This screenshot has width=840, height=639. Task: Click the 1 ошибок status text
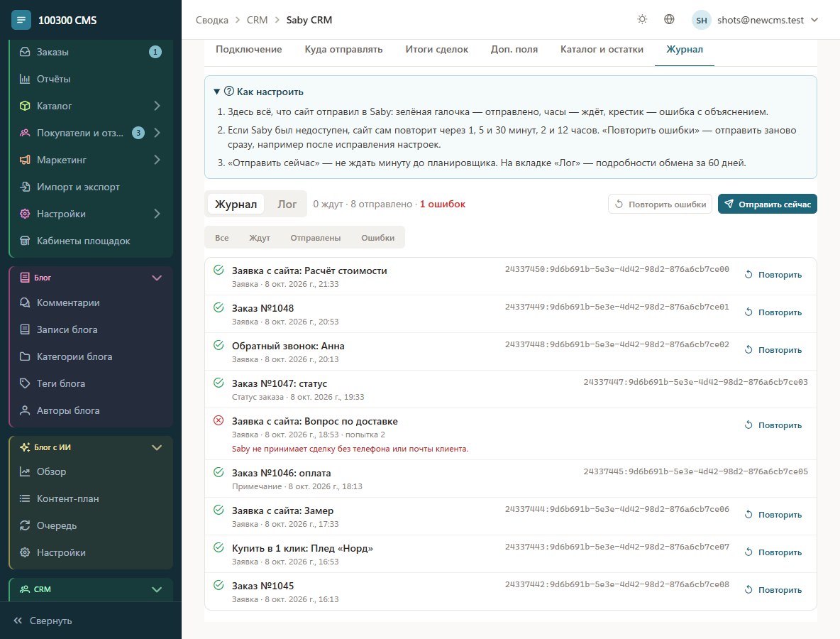click(443, 204)
